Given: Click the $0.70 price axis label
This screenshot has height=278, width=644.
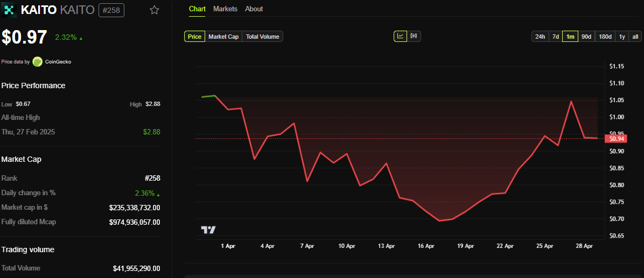Looking at the screenshot, I should point(617,219).
